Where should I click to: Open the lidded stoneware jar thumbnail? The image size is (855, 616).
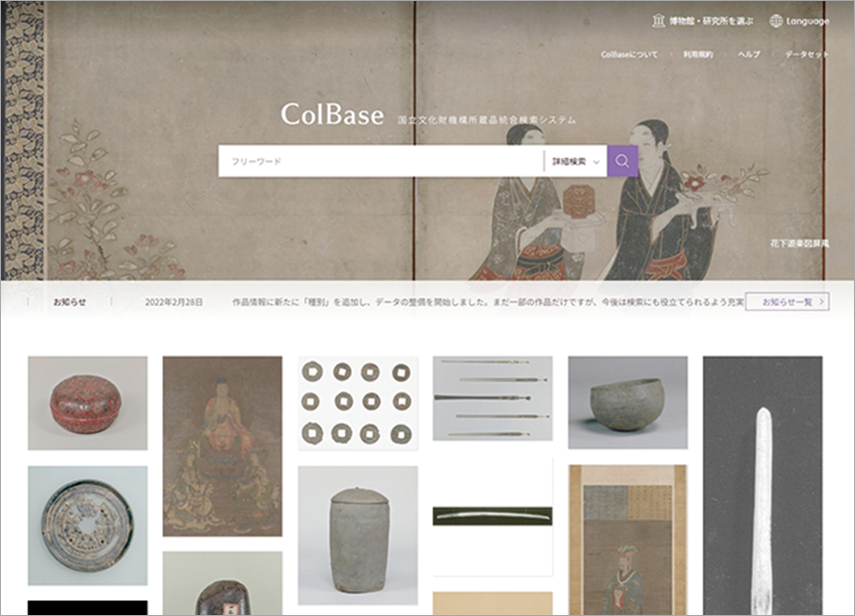pos(358,535)
